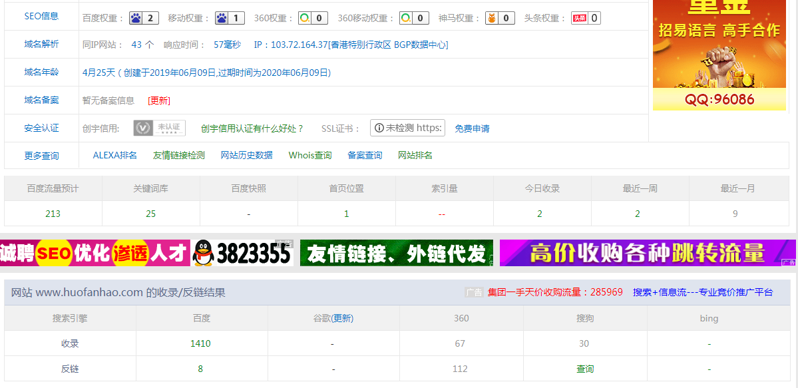The width and height of the screenshot is (798, 388).
Task: Click 免费申请 SSL certificate link
Action: [x=472, y=128]
